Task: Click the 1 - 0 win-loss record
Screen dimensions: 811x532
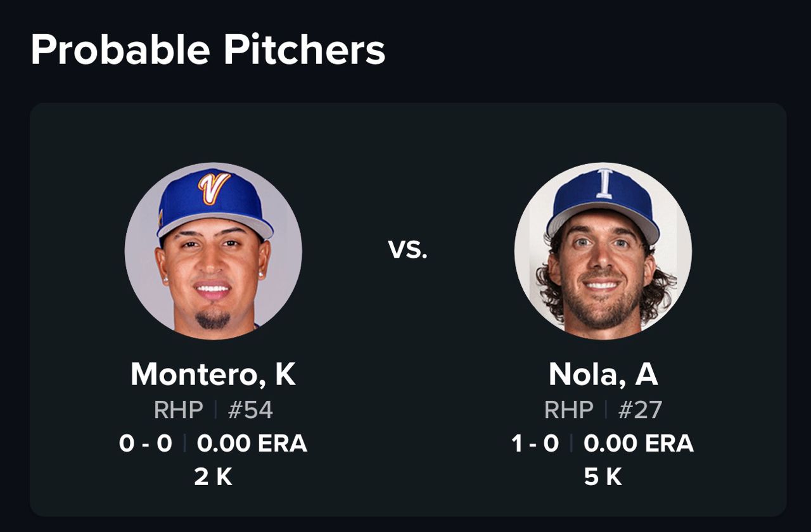Action: pos(535,443)
